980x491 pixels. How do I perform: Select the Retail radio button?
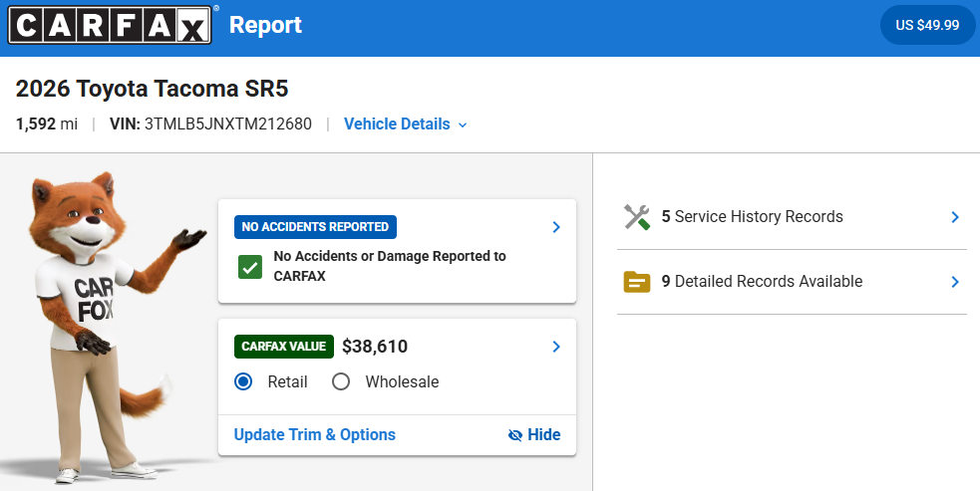[x=243, y=381]
